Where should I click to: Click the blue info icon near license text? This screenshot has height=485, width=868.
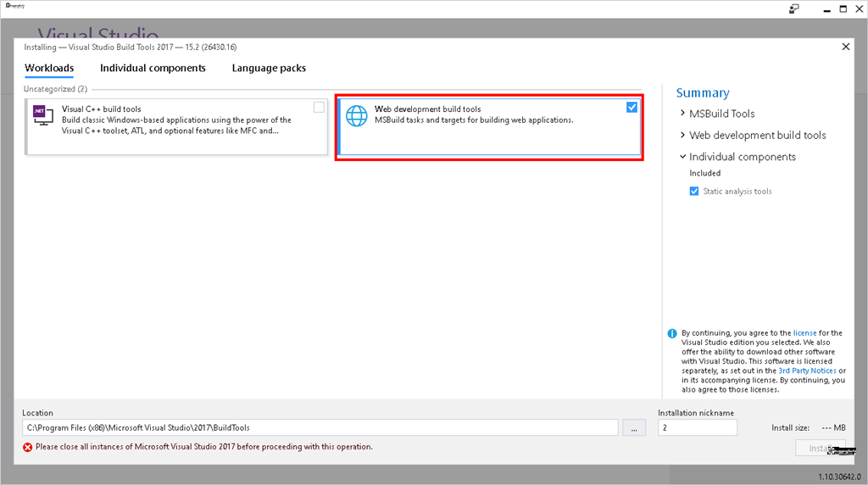point(672,333)
